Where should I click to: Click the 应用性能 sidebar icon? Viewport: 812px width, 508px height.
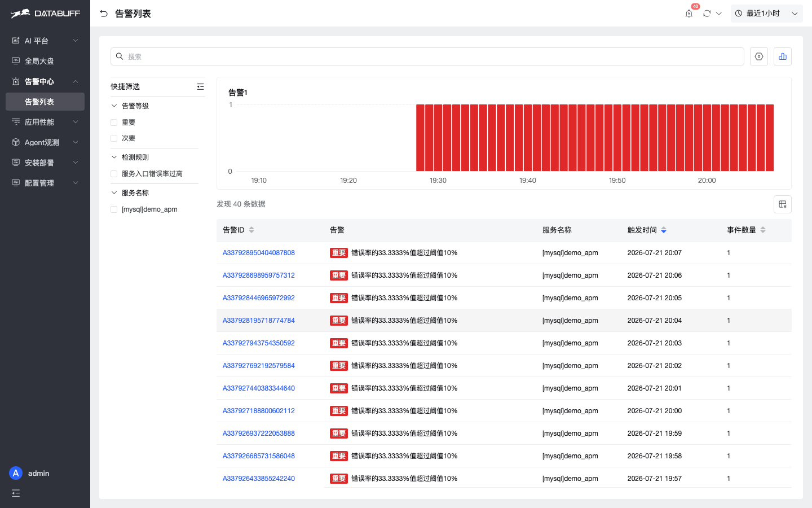16,122
